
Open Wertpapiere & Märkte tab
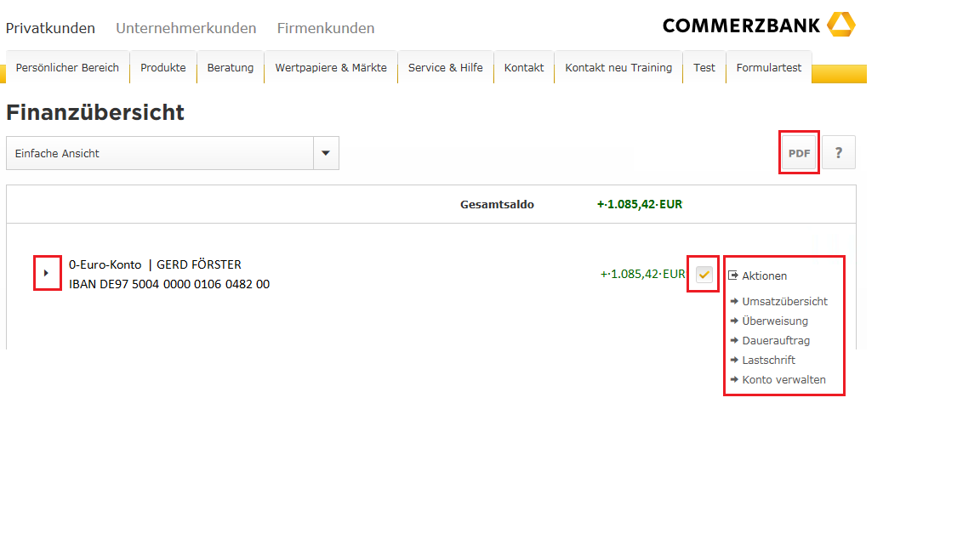point(331,68)
